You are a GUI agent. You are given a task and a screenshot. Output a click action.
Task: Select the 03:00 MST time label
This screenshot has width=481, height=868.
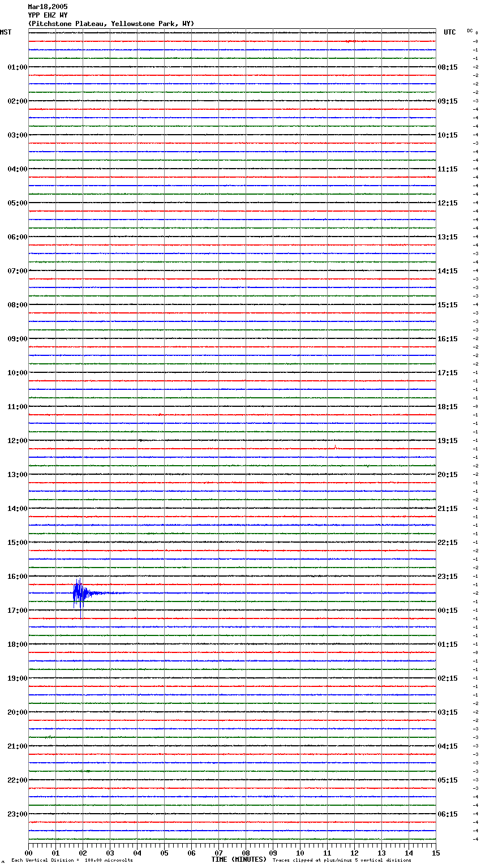(18, 135)
